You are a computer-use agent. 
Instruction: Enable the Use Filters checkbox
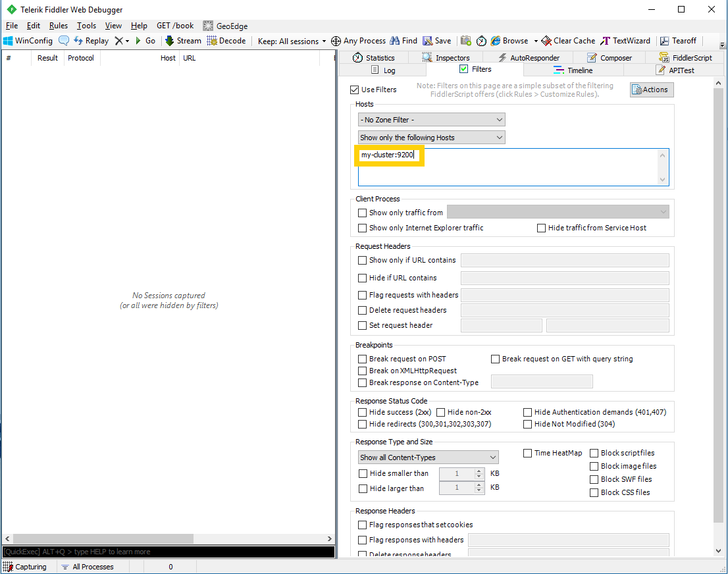(354, 90)
